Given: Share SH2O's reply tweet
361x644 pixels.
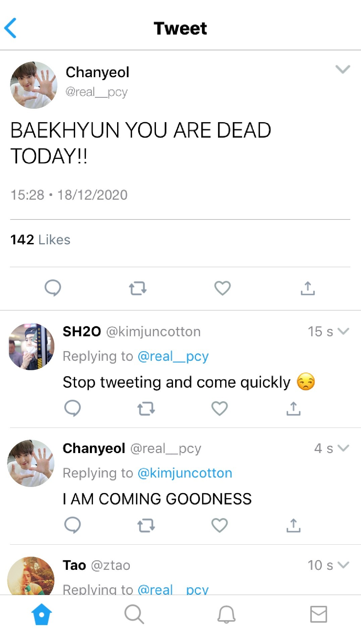Looking at the screenshot, I should coord(293,409).
